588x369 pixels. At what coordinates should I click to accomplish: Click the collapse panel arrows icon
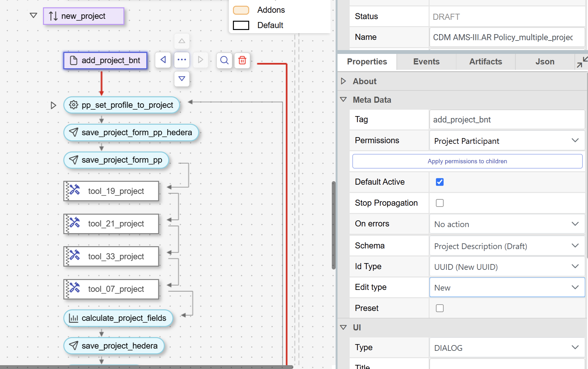tap(582, 62)
